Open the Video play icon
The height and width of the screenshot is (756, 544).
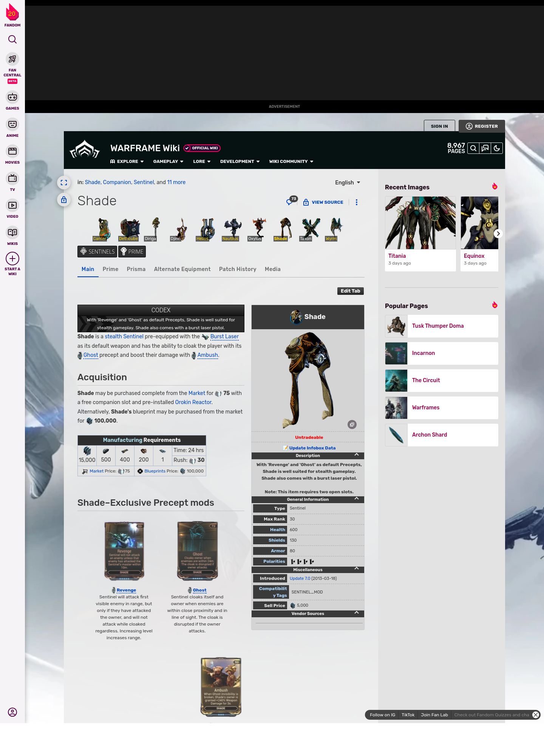(x=12, y=205)
